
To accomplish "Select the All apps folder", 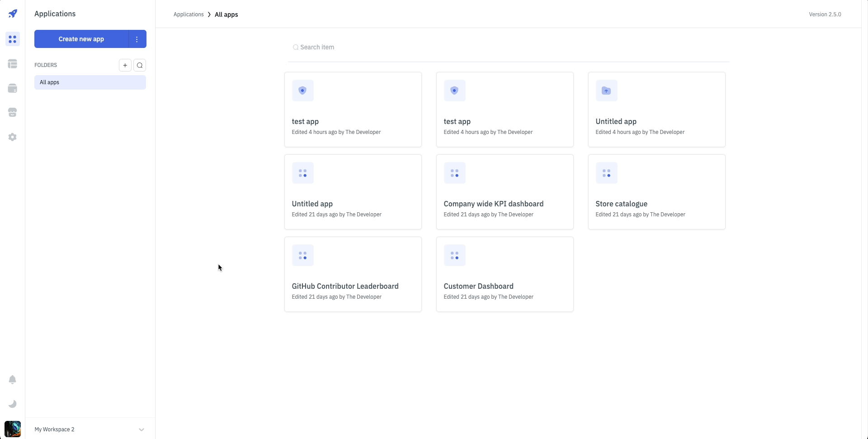I will (x=90, y=82).
